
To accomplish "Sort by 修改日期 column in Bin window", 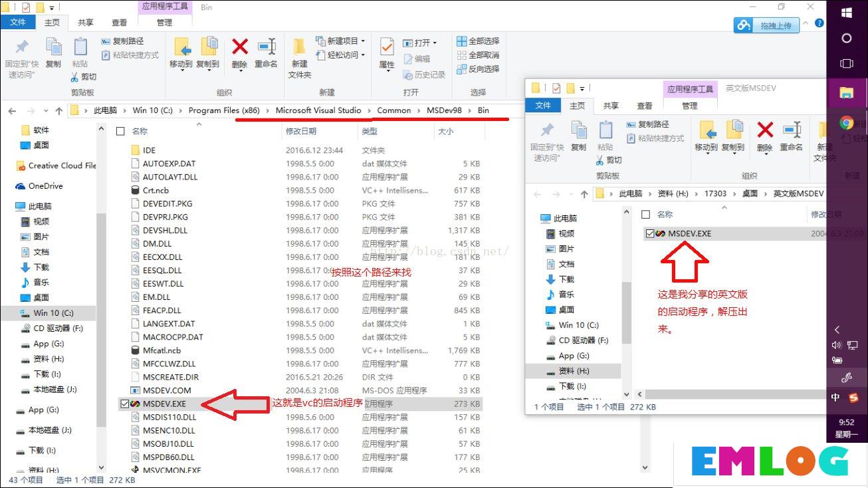I will (x=301, y=131).
